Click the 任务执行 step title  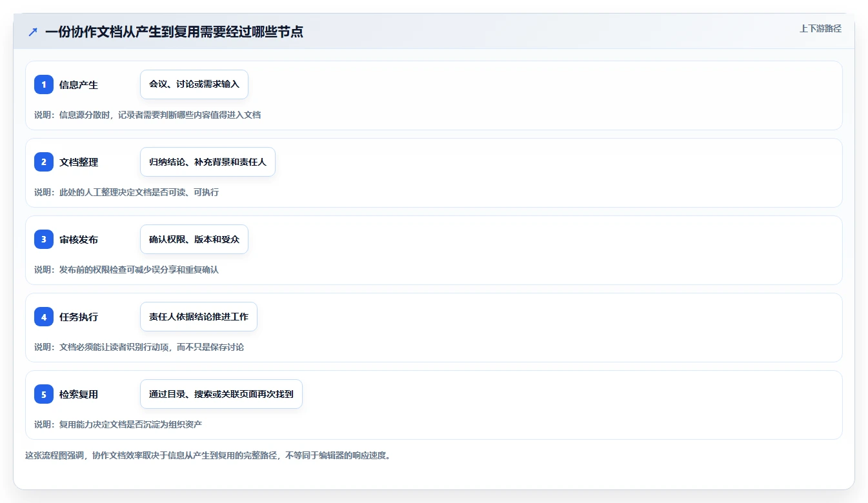[79, 317]
